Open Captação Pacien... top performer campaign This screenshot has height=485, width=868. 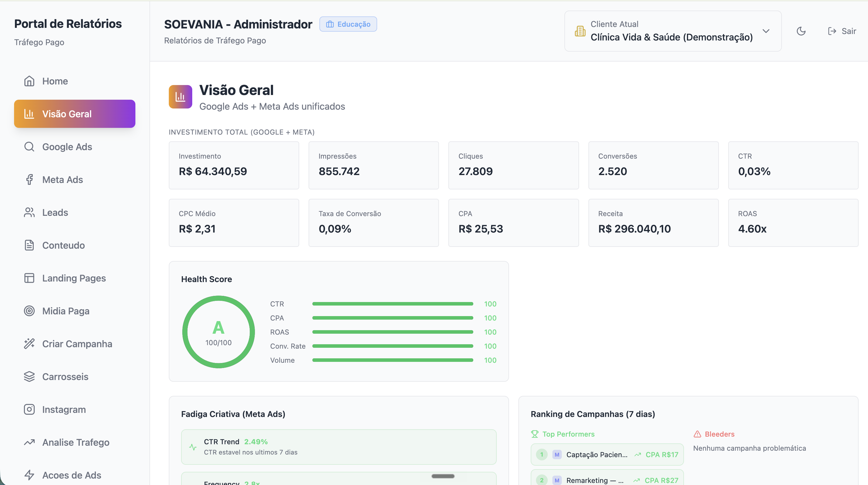(x=607, y=454)
